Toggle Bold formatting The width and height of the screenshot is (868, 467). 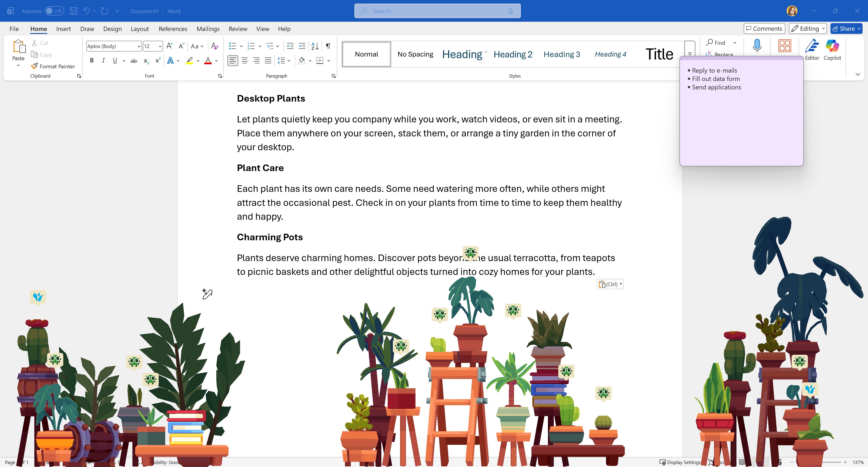tap(92, 61)
